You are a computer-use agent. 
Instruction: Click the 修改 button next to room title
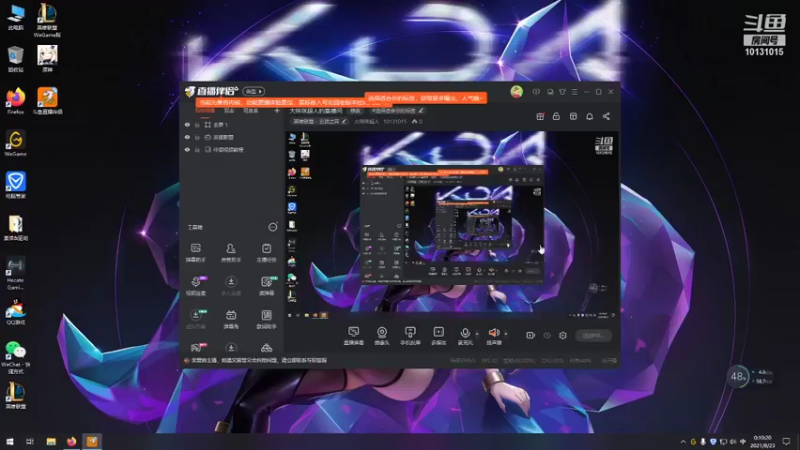coord(355,111)
